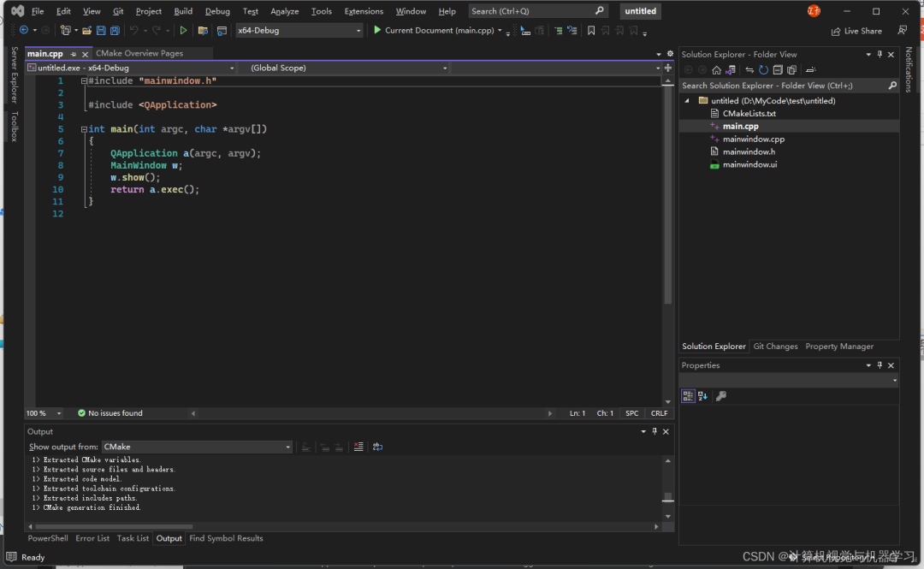Open the Error List tab

pyautogui.click(x=92, y=538)
